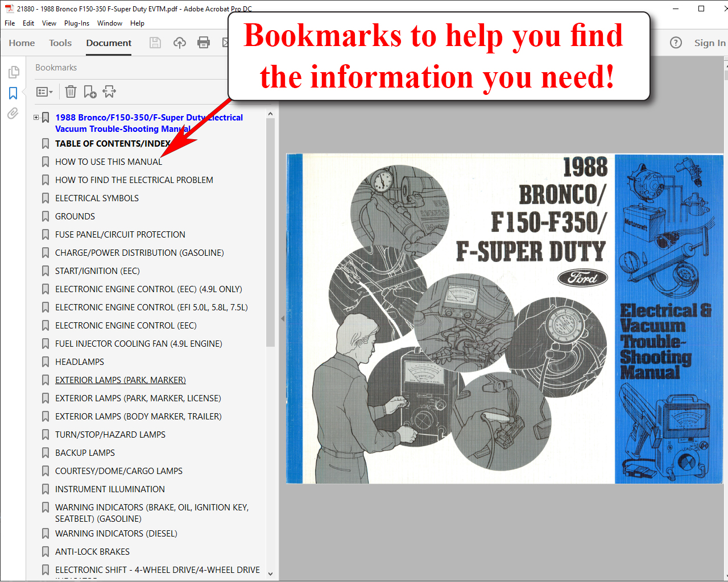The width and height of the screenshot is (728, 582).
Task: Select TURN/STOP/HAZARD LAMPS bookmark
Action: click(110, 435)
